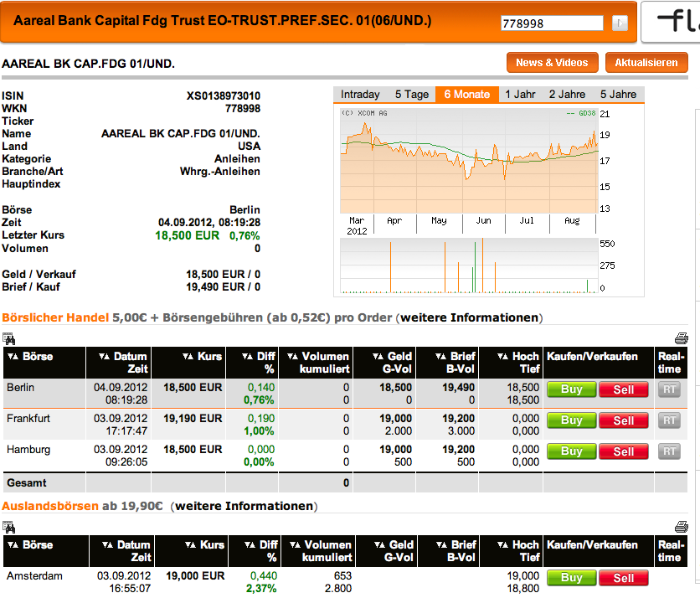Click Buy in the Hamburg row
The image size is (700, 598).
(571, 451)
